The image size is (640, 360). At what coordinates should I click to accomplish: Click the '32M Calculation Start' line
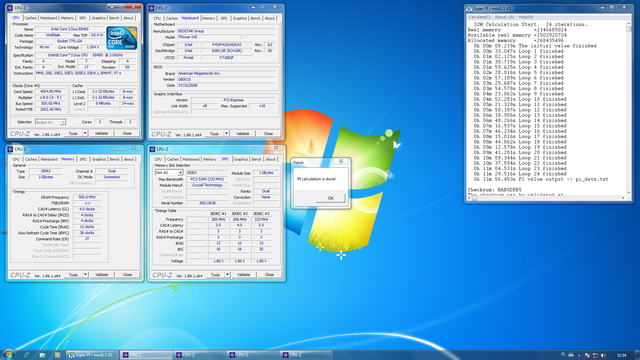(x=531, y=24)
